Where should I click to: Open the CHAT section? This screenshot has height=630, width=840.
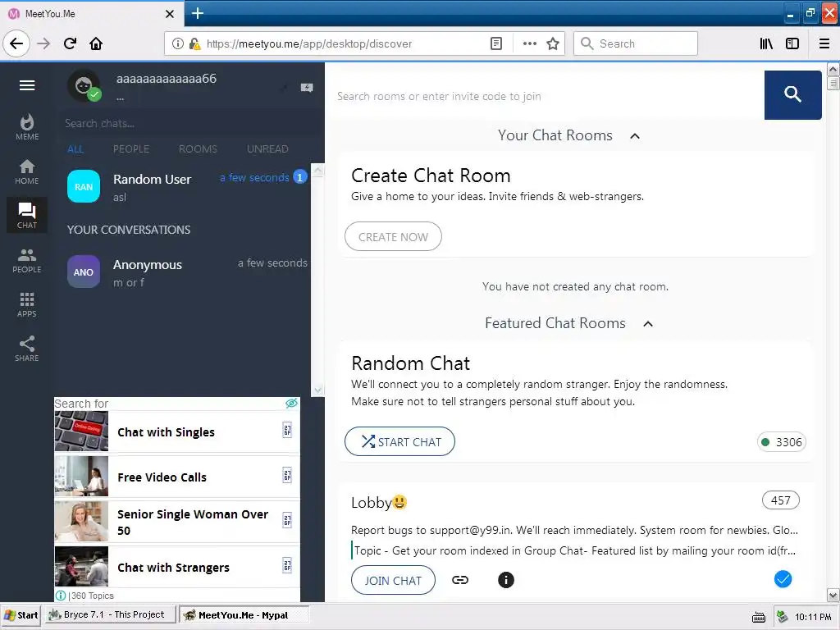[x=27, y=216]
